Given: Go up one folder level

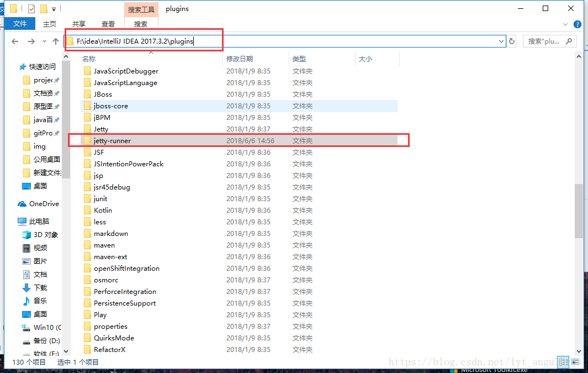Looking at the screenshot, I should click(56, 41).
